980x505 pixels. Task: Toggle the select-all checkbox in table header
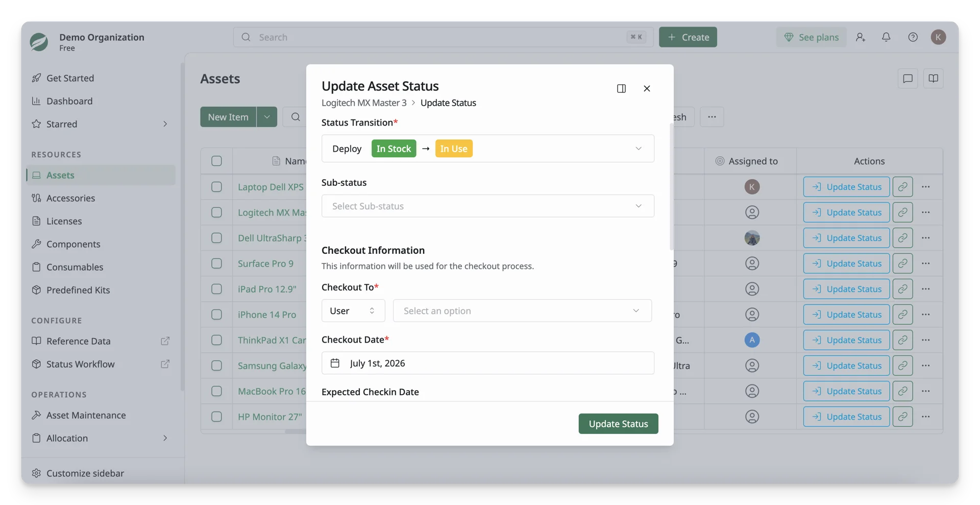[216, 161]
